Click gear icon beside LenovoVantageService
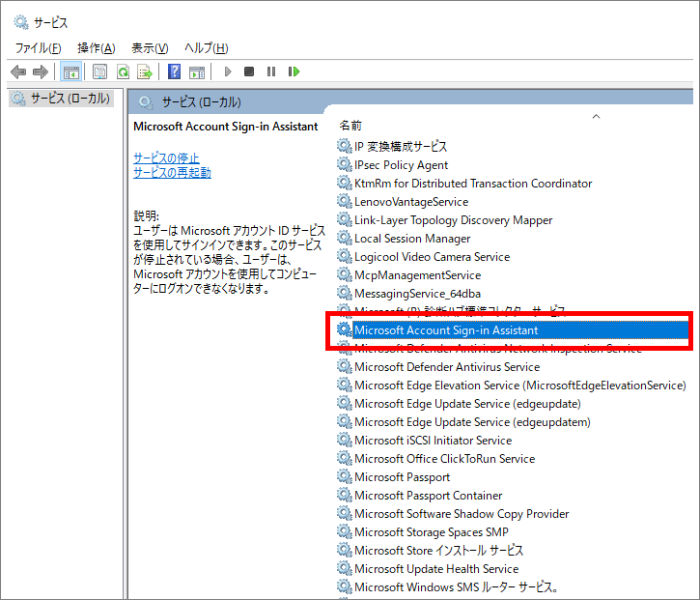The height and width of the screenshot is (600, 700). pyautogui.click(x=344, y=201)
